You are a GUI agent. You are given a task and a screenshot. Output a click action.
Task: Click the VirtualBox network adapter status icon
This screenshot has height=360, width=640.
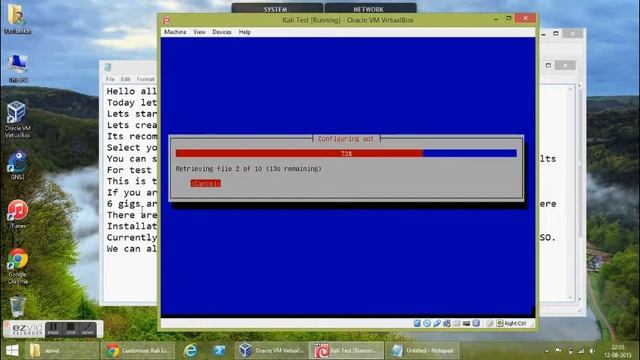coord(447,323)
